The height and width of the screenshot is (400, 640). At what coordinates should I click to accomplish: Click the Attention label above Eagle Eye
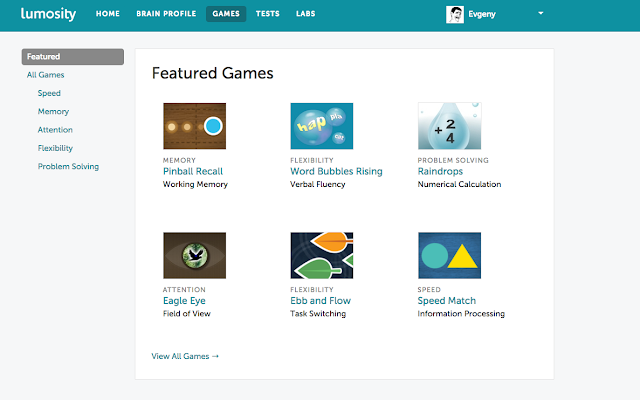coord(184,290)
